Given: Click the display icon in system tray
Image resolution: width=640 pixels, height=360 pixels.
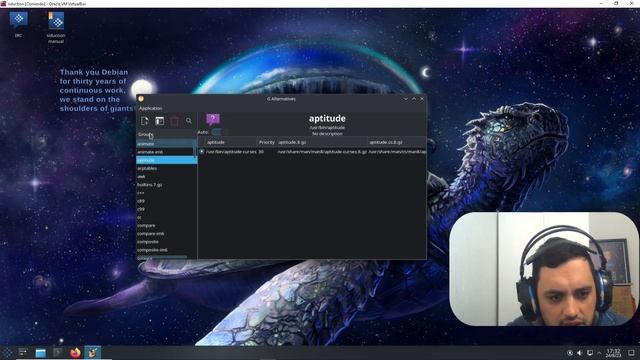Looking at the screenshot, I should click(589, 353).
